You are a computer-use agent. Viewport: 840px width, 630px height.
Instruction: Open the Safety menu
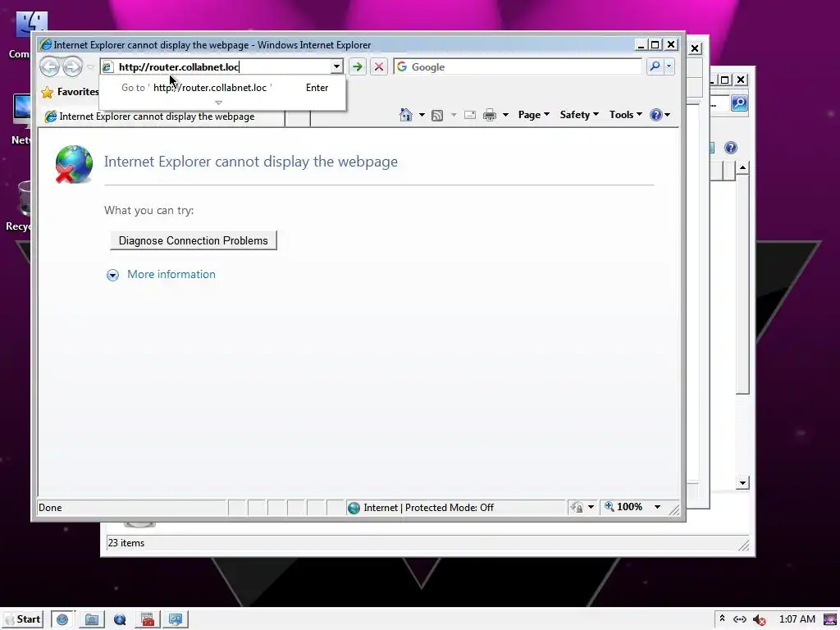[579, 115]
